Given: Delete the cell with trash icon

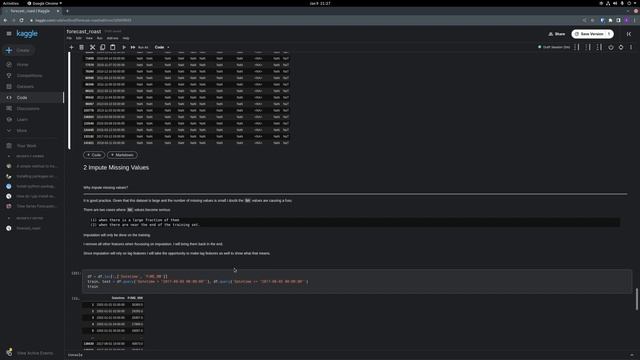Looking at the screenshot, I should 82,47.
